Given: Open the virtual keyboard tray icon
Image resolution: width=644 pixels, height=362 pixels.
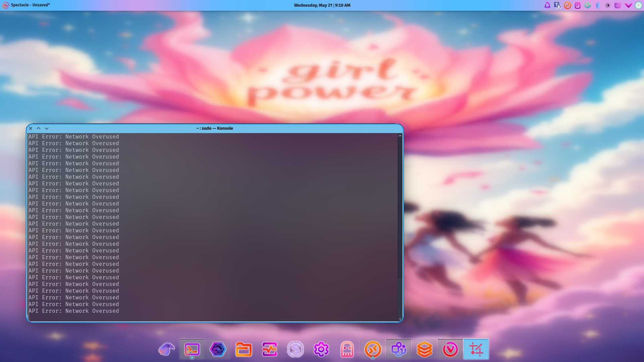Looking at the screenshot, I should tap(618, 5).
